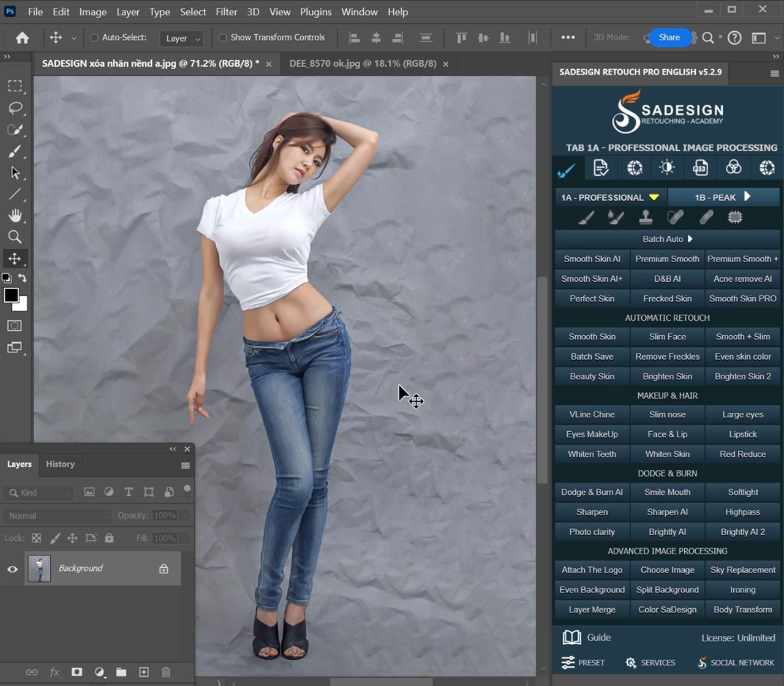The image size is (784, 686).
Task: Open the Layer auto-select dropdown
Action: point(182,39)
